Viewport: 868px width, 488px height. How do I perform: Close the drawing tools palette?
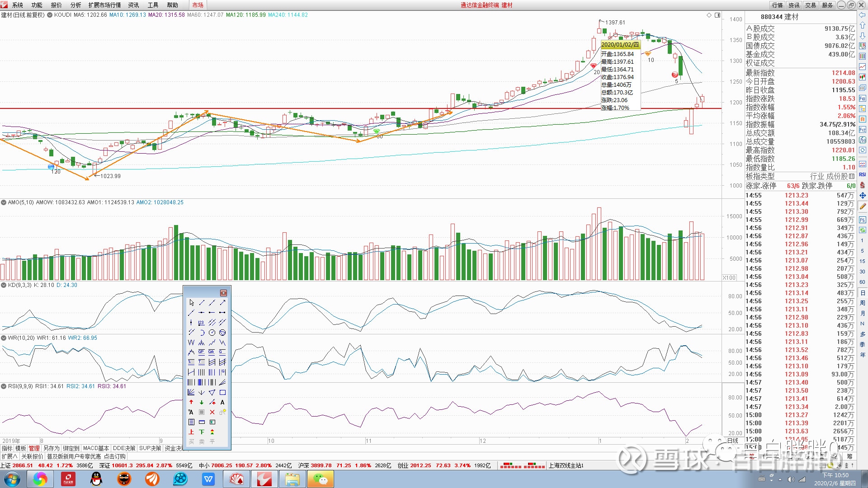click(x=223, y=293)
